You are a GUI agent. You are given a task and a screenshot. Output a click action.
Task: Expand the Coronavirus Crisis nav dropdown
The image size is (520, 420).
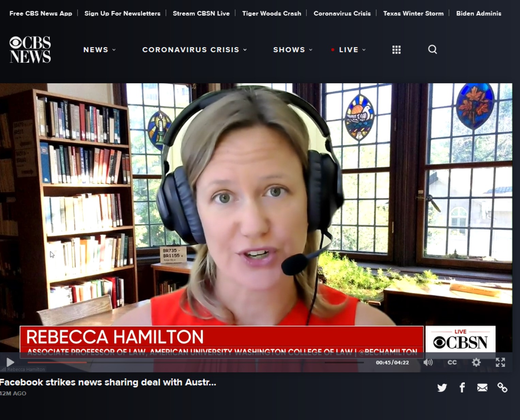click(194, 50)
